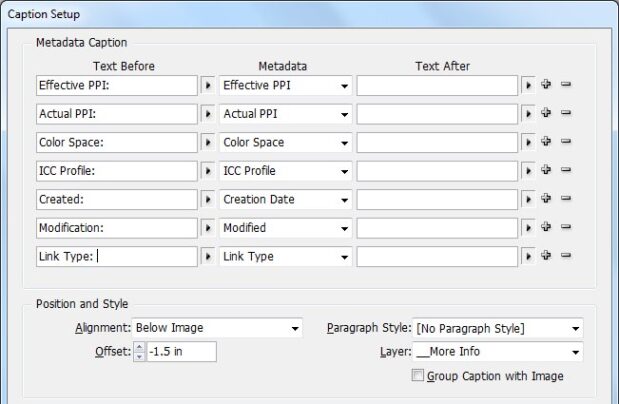Add a row after Creation Date line
619x404 pixels.
point(546,198)
